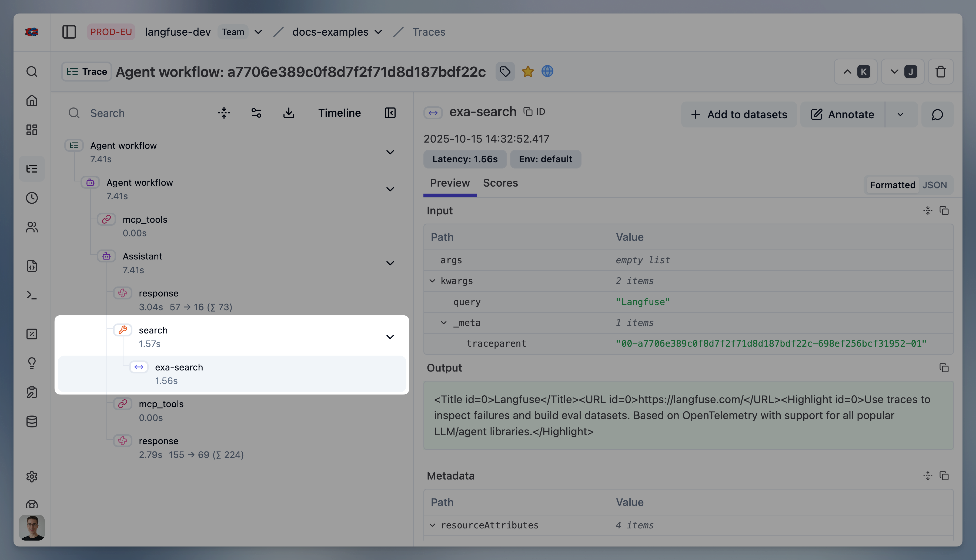Switch view to JSON format
The image size is (976, 560).
[934, 185]
